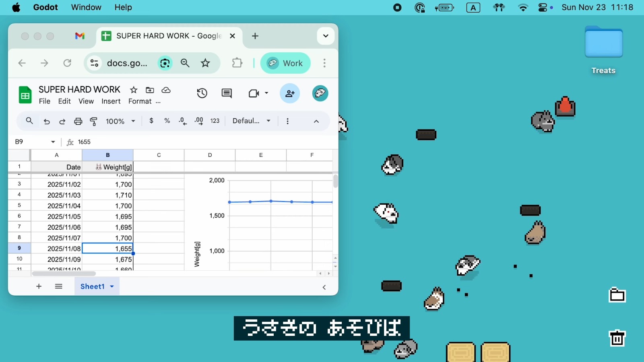This screenshot has width=644, height=362.
Task: Increase decimal places for the selection
Action: click(198, 121)
